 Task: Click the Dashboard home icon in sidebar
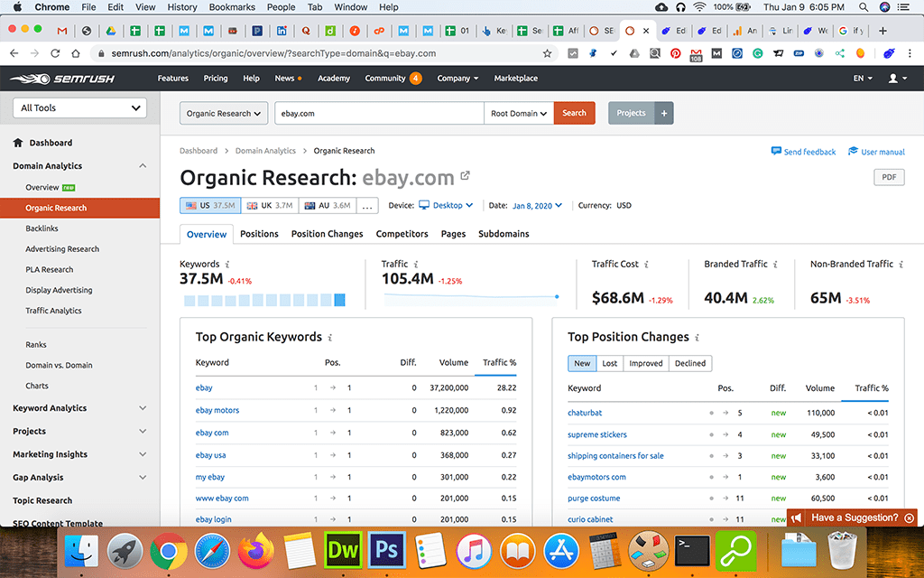(x=18, y=143)
